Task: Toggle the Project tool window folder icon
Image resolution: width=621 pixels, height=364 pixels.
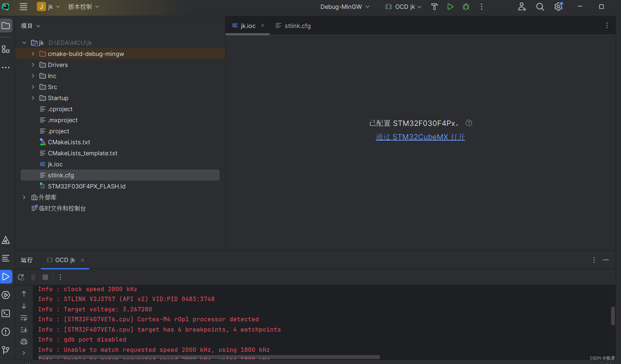Action: pos(6,25)
